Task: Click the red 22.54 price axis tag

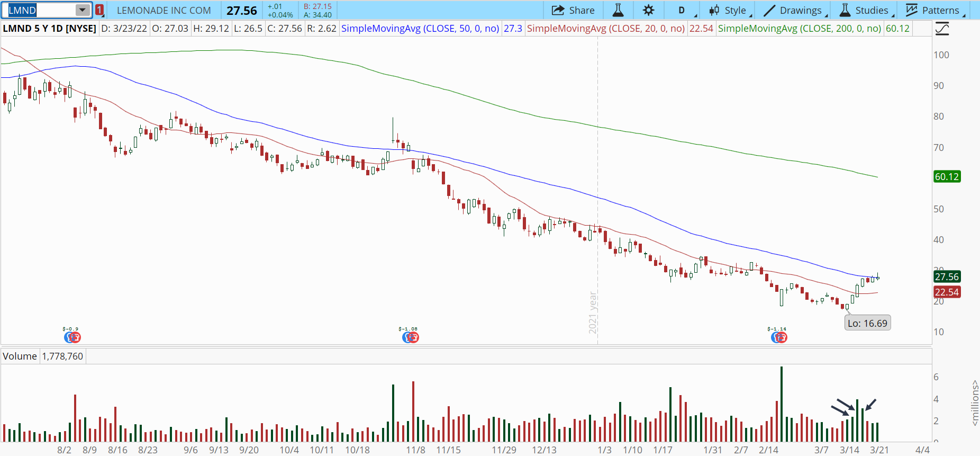Action: (x=947, y=292)
